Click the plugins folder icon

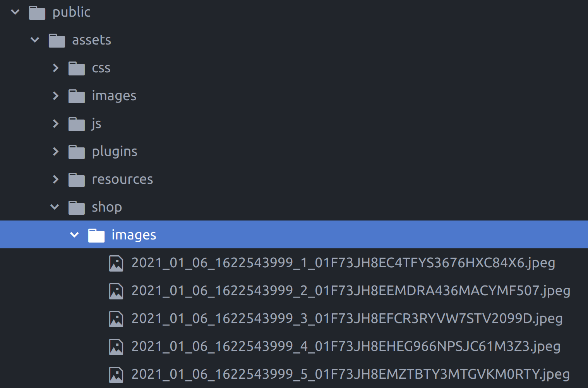76,152
